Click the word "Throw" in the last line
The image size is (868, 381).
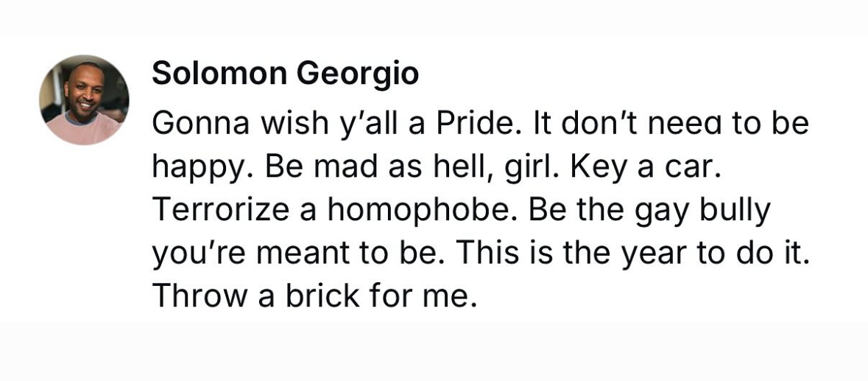[200, 296]
